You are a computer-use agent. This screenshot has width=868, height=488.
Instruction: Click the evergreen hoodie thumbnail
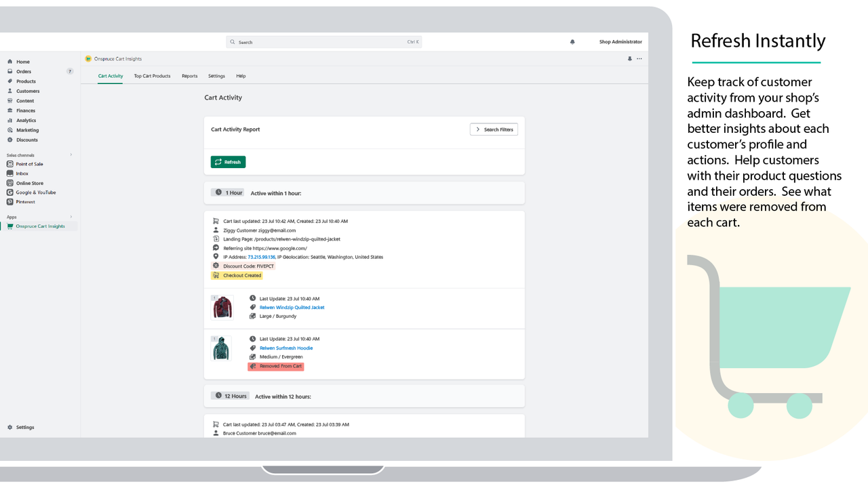[221, 348]
